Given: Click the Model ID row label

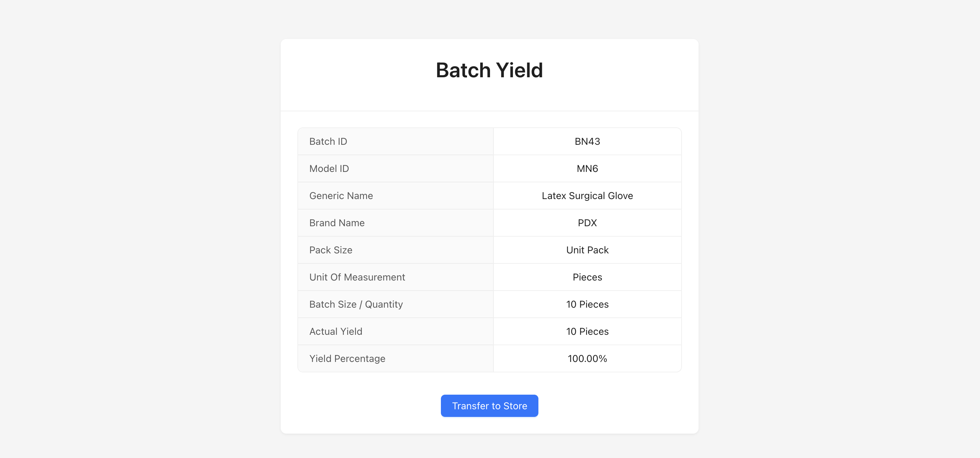Looking at the screenshot, I should (329, 168).
